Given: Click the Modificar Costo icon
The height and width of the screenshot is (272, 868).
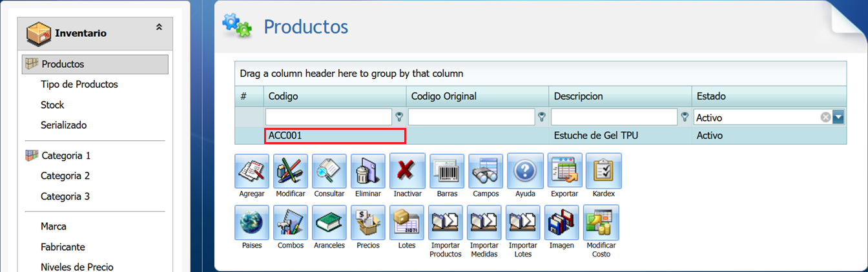Looking at the screenshot, I should [601, 222].
